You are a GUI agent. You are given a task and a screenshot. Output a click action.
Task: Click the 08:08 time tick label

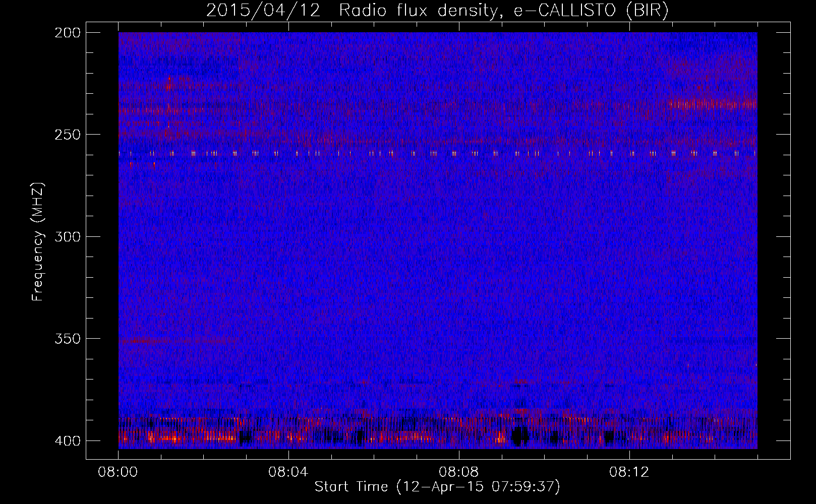pyautogui.click(x=459, y=472)
